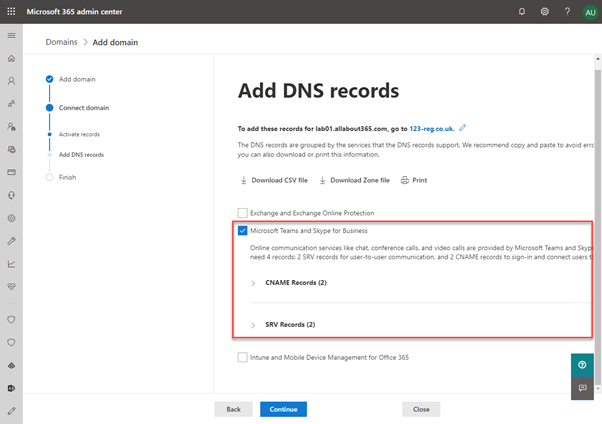
Task: Click Download CSV file
Action: click(x=274, y=180)
